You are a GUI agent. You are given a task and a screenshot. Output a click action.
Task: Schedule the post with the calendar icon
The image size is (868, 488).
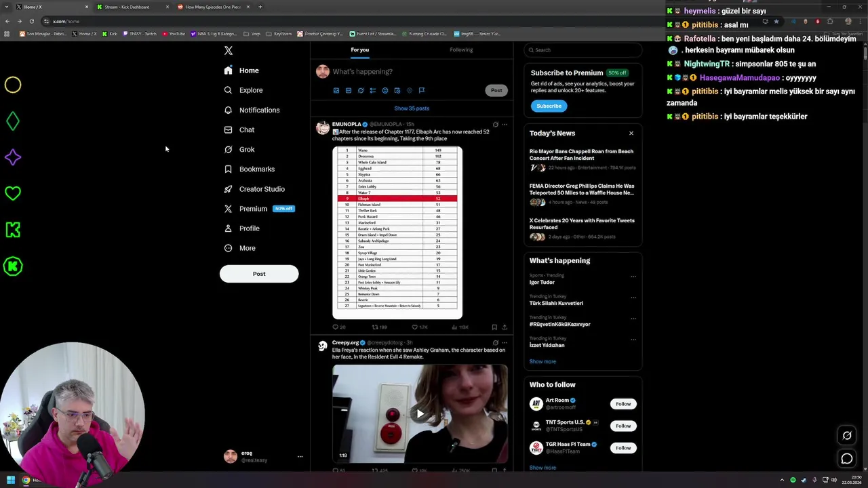(397, 90)
